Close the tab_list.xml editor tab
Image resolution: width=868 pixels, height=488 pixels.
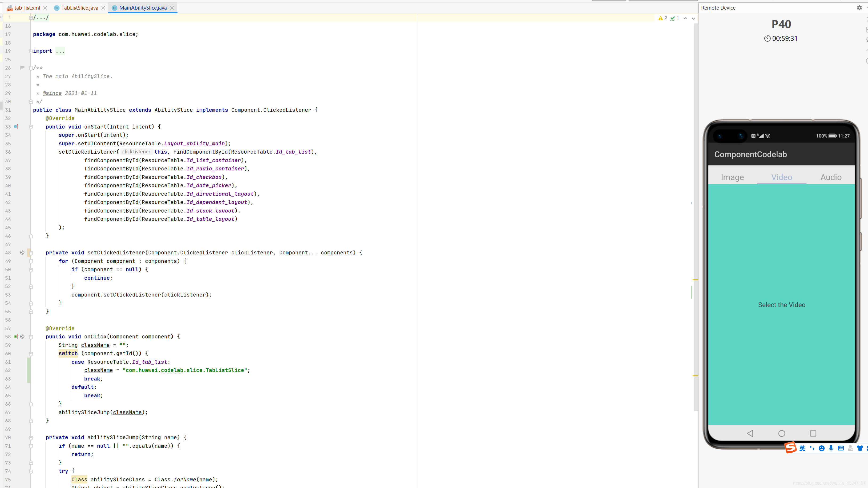(x=45, y=8)
